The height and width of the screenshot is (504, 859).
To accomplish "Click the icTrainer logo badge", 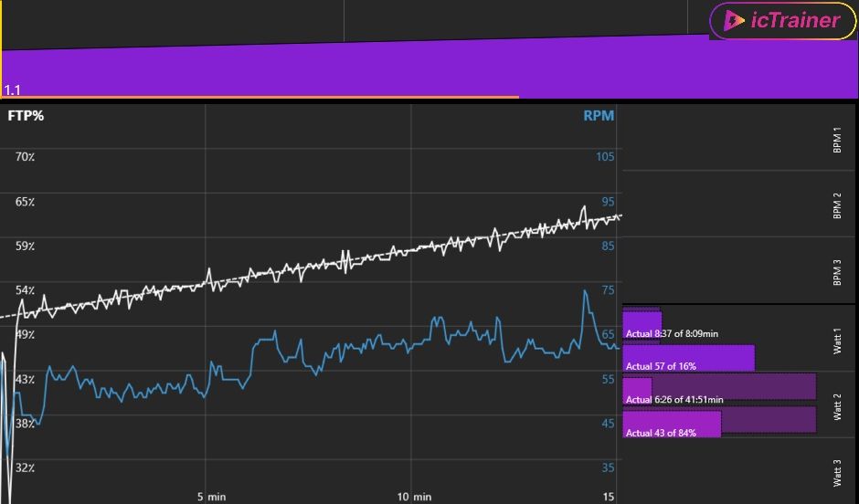I will 782,21.
